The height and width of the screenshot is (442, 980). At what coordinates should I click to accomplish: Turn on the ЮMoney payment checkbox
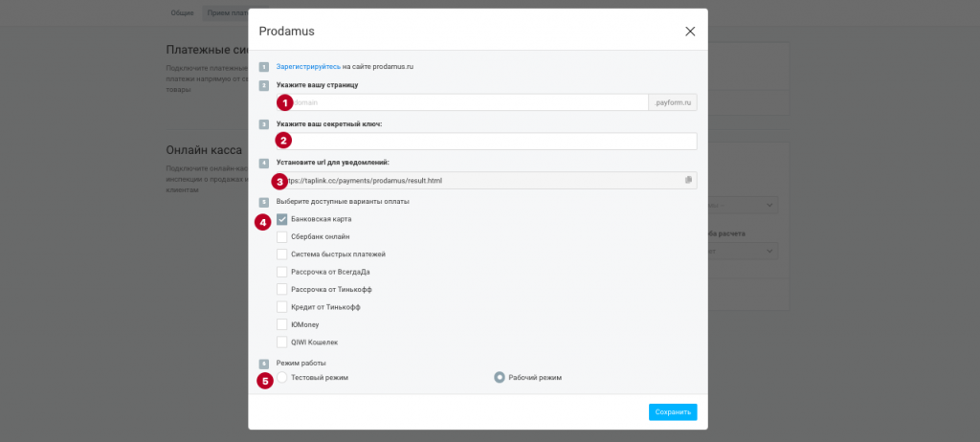tap(282, 324)
